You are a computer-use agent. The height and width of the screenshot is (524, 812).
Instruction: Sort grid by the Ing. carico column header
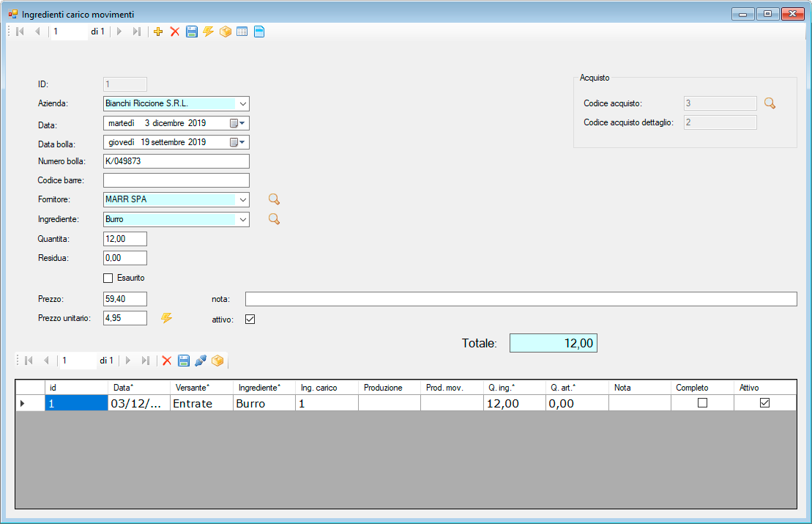click(x=327, y=388)
